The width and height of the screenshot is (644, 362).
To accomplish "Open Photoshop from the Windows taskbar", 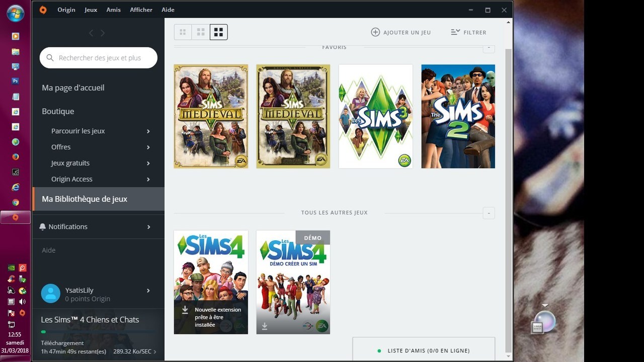I will (16, 81).
